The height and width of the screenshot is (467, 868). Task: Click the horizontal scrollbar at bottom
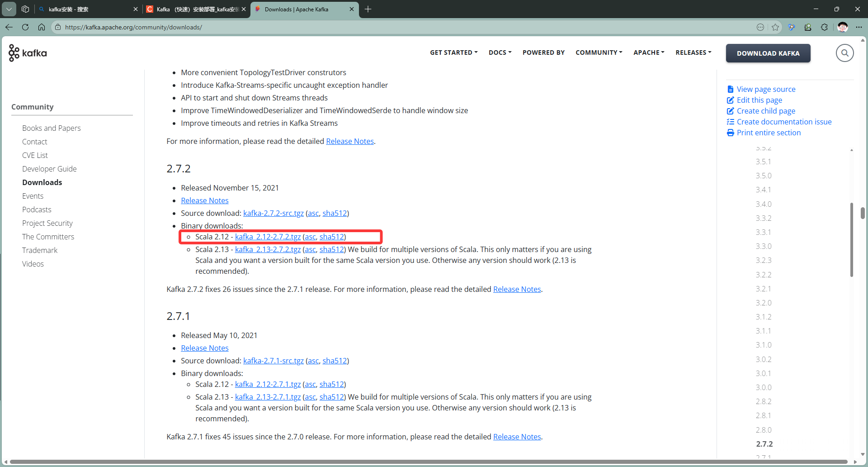pyautogui.click(x=429, y=462)
